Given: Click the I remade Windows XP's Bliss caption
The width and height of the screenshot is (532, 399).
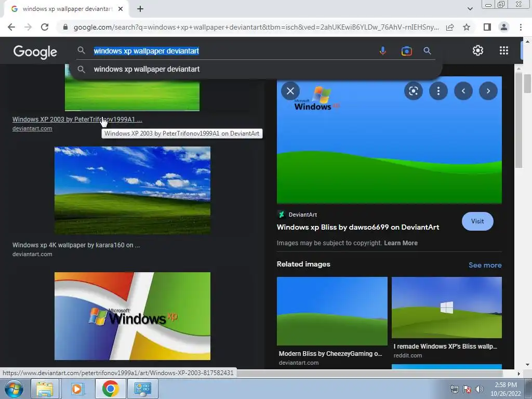Looking at the screenshot, I should [445, 347].
